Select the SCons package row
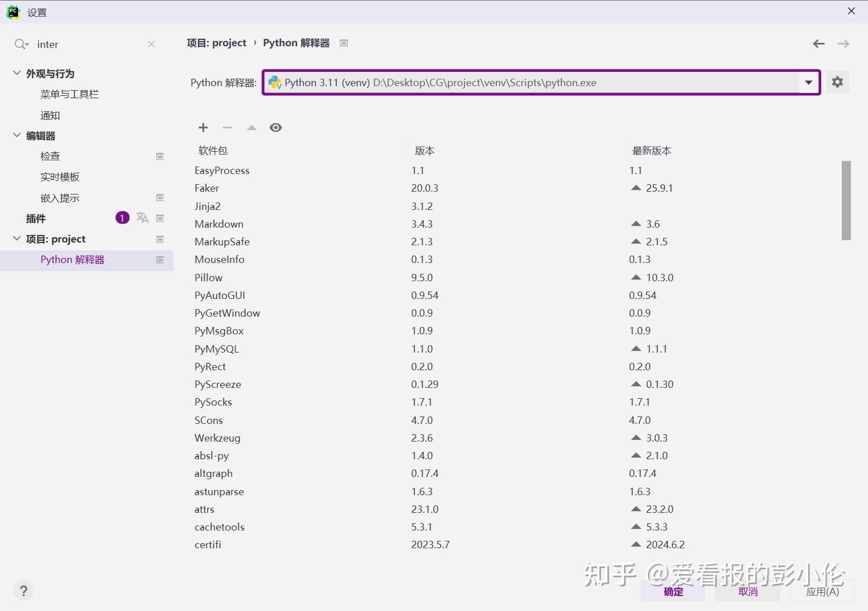Image resolution: width=868 pixels, height=611 pixels. (516, 420)
